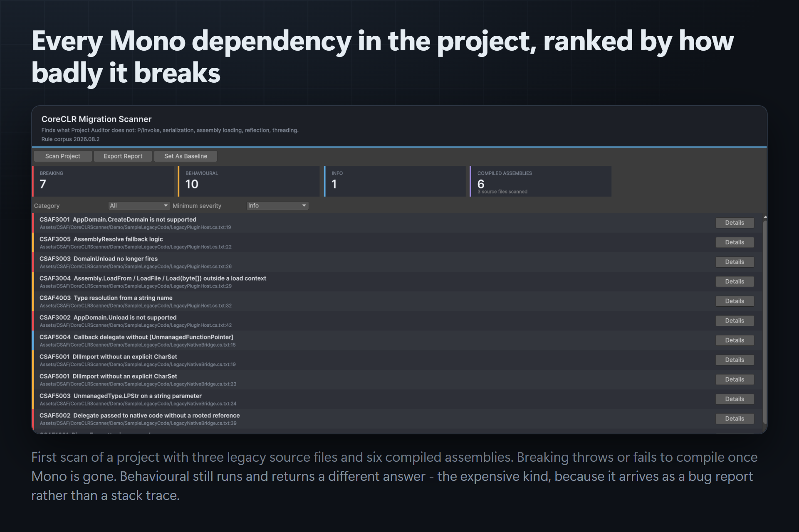Image resolution: width=799 pixels, height=532 pixels.
Task: Open the Minimum severity dropdown
Action: [277, 206]
